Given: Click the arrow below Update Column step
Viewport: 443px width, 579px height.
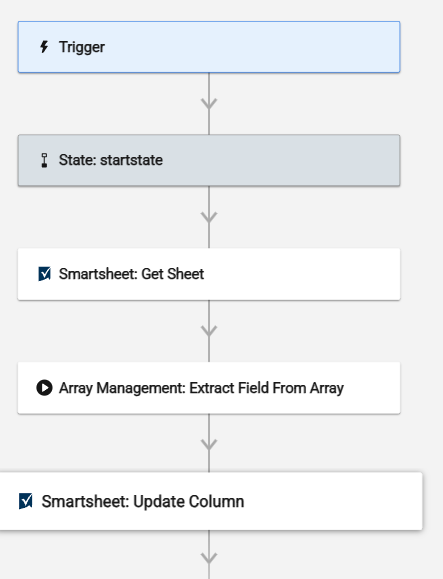Looking at the screenshot, I should pyautogui.click(x=209, y=558).
